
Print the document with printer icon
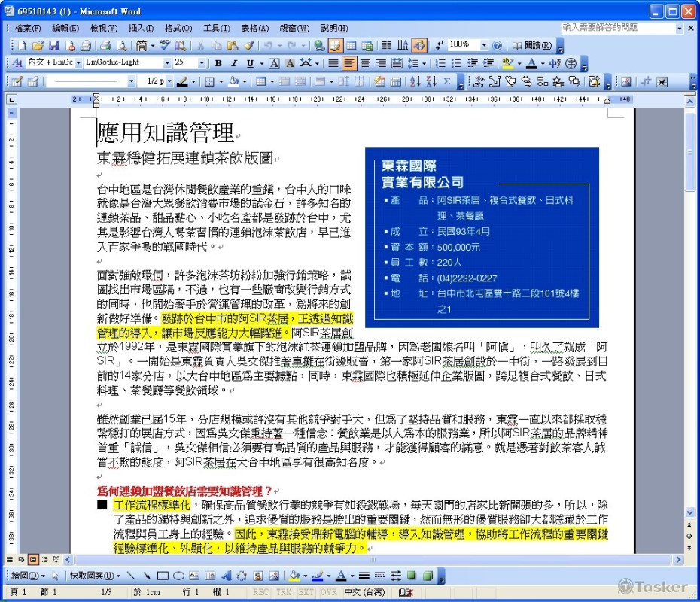(105, 45)
